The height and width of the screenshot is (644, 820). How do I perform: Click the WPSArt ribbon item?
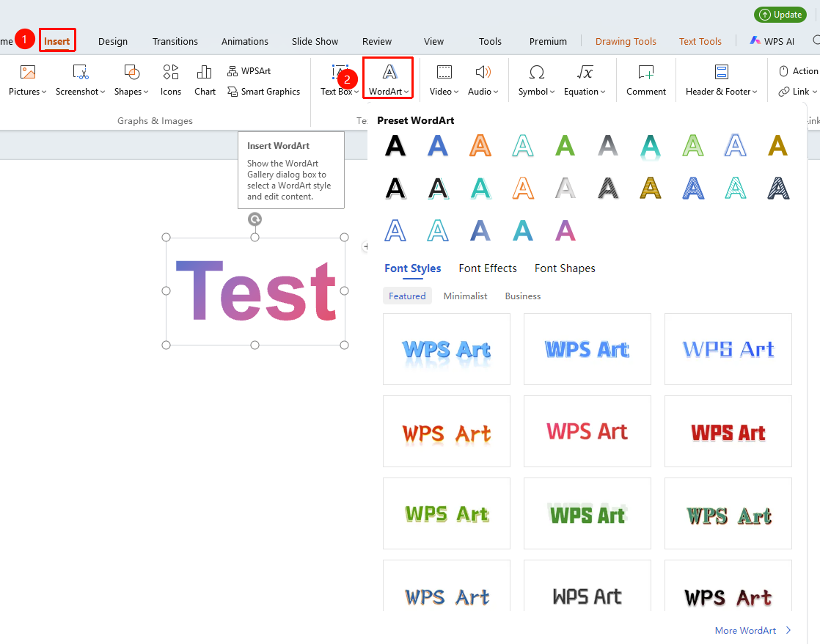(249, 71)
